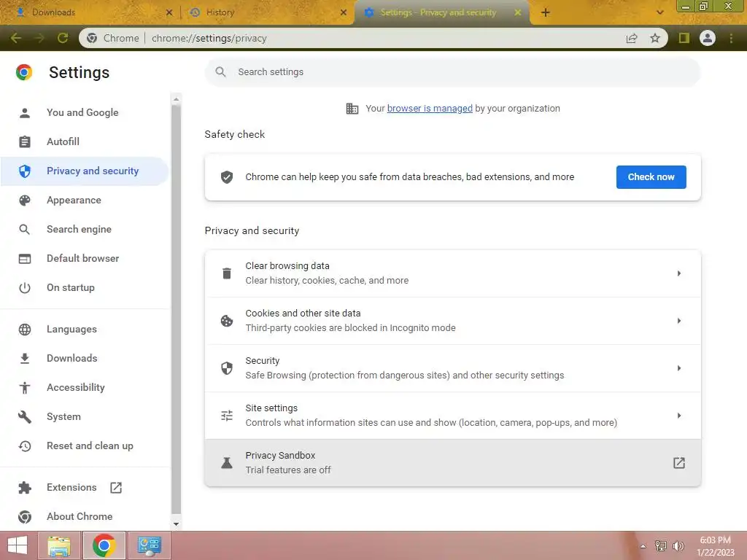Click the Search settings field
This screenshot has width=747, height=560.
[x=452, y=72]
